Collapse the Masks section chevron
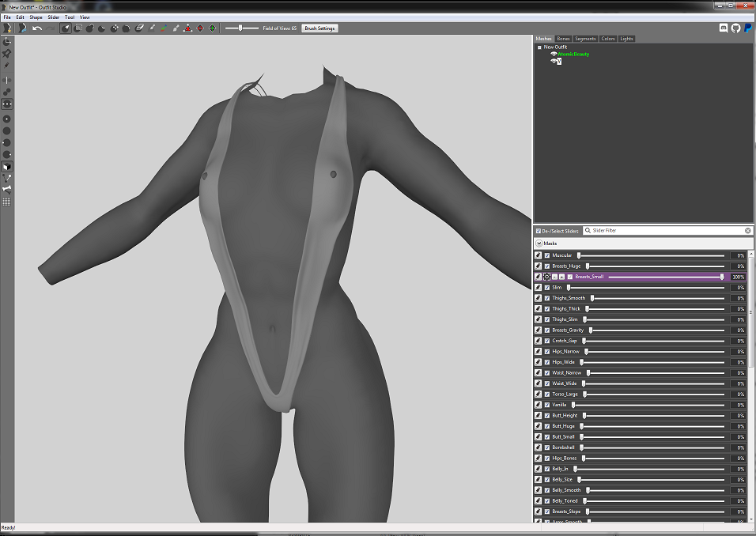Viewport: 756px width, 536px height. 539,243
